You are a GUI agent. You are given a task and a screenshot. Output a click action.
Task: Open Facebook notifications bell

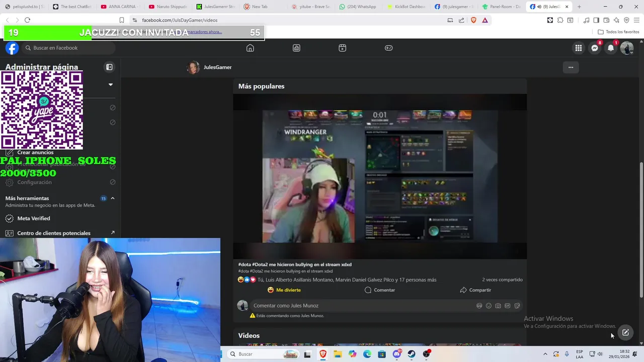tap(611, 48)
